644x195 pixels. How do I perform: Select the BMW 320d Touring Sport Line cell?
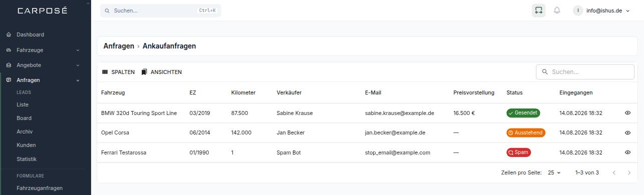(139, 113)
